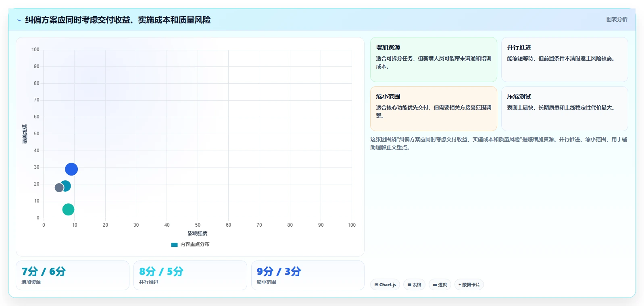The height and width of the screenshot is (306, 644).
Task: Click the 影响强度 x-axis label
Action: [198, 234]
